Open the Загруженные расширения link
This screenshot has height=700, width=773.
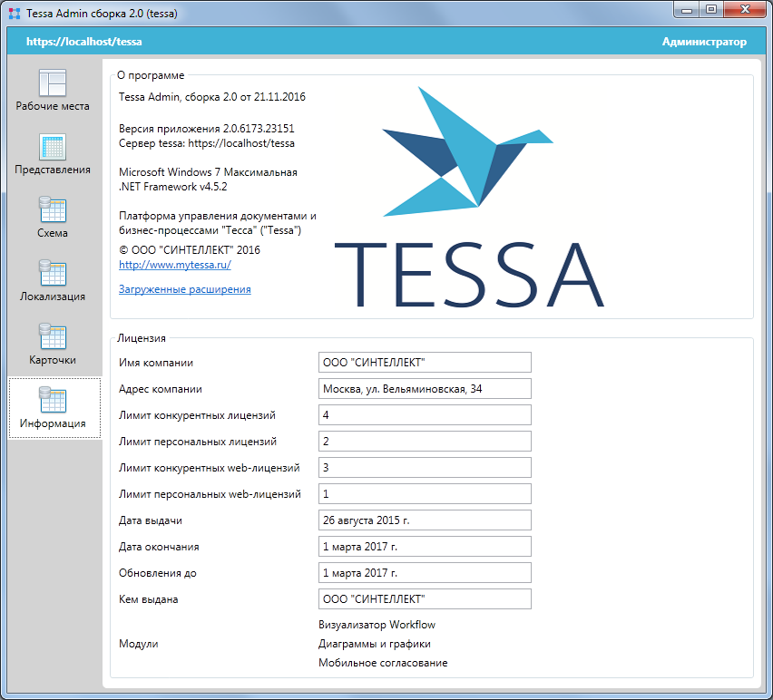[x=185, y=289]
